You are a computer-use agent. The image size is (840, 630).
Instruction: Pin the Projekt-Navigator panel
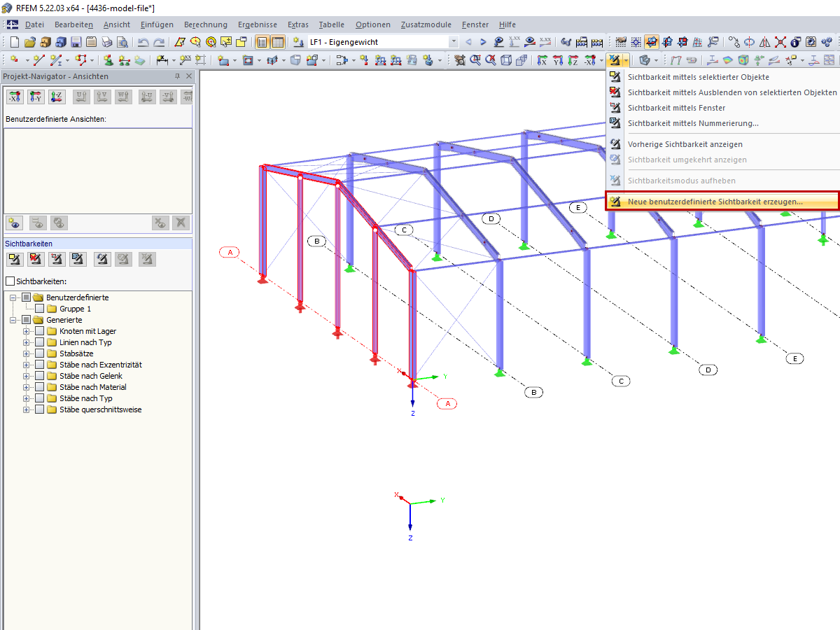[177, 76]
